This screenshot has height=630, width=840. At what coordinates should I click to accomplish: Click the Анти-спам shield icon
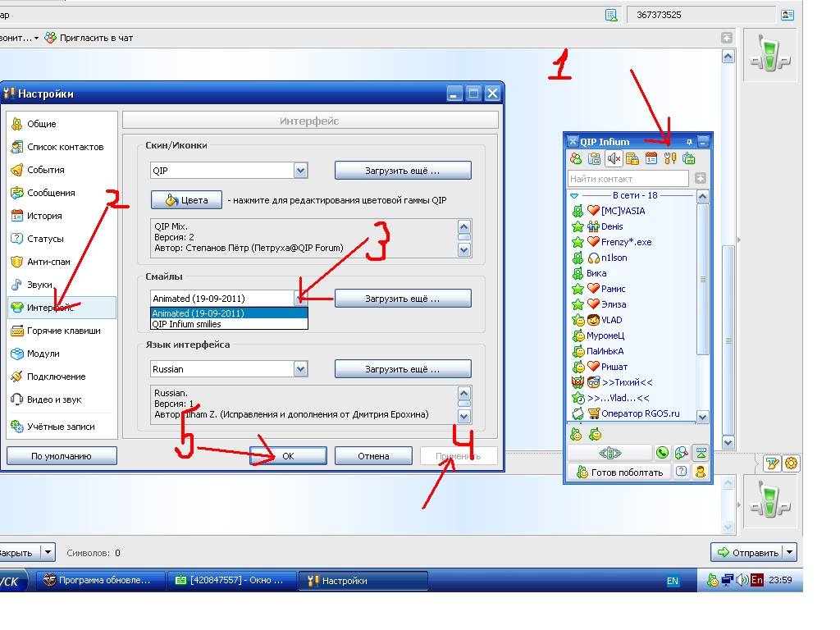(17, 262)
